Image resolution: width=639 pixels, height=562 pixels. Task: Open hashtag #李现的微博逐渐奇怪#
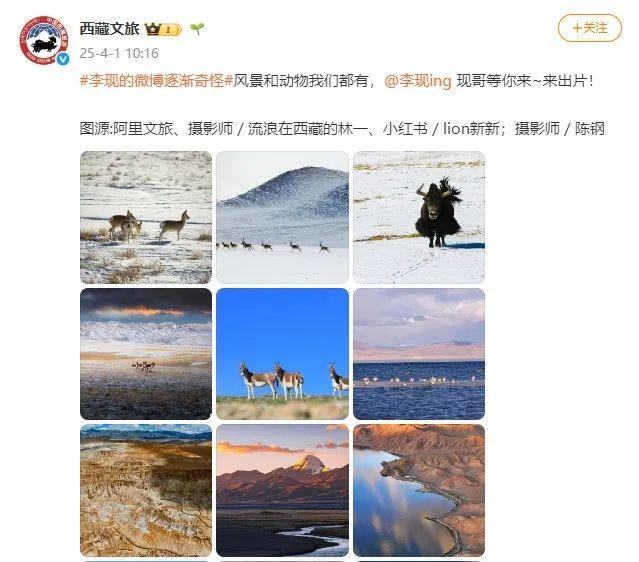pos(156,81)
